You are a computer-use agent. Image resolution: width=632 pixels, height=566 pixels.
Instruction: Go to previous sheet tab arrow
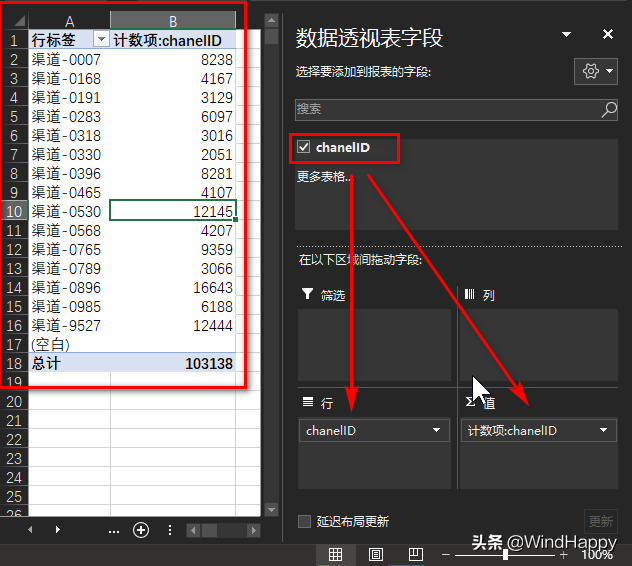(x=30, y=530)
